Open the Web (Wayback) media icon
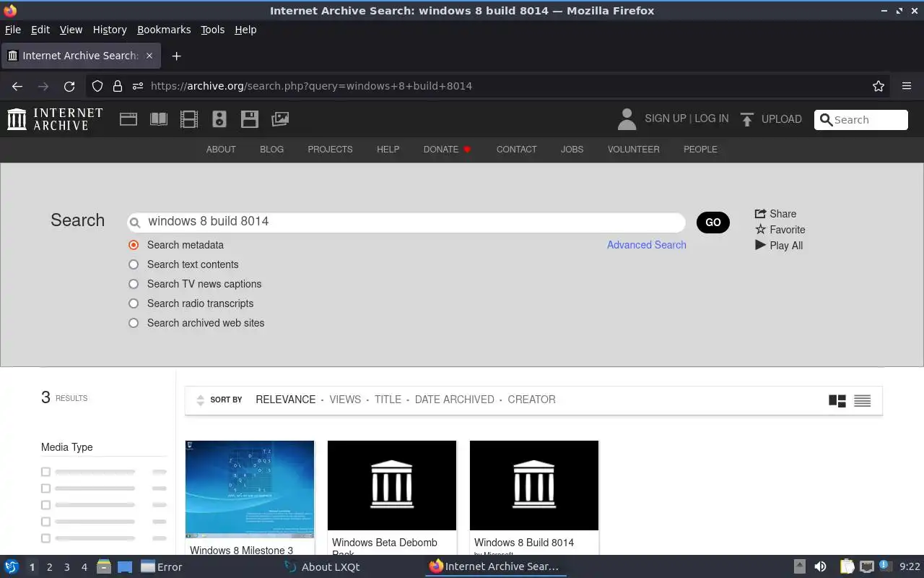 (x=128, y=119)
